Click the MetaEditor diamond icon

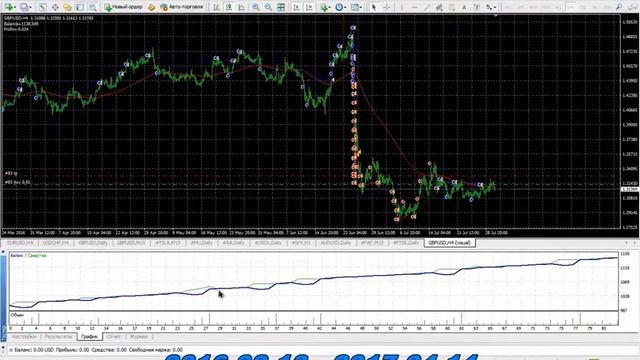[151, 7]
